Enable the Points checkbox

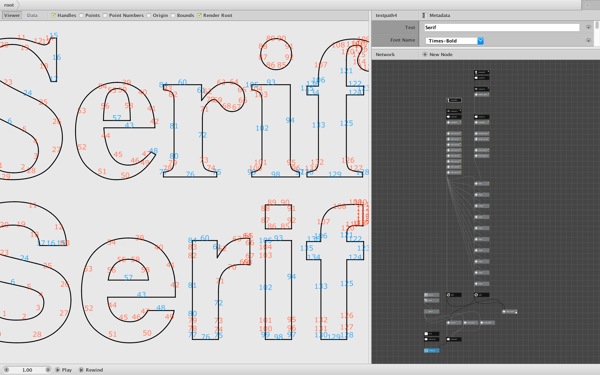click(x=82, y=15)
